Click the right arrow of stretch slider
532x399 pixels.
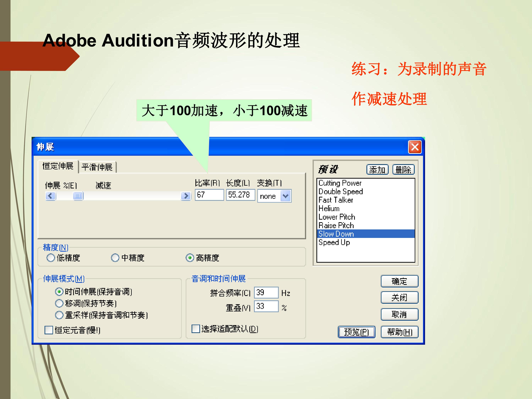[186, 196]
